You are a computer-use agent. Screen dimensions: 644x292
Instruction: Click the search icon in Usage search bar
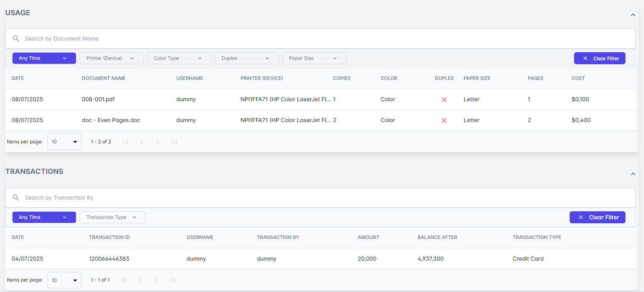pos(16,39)
